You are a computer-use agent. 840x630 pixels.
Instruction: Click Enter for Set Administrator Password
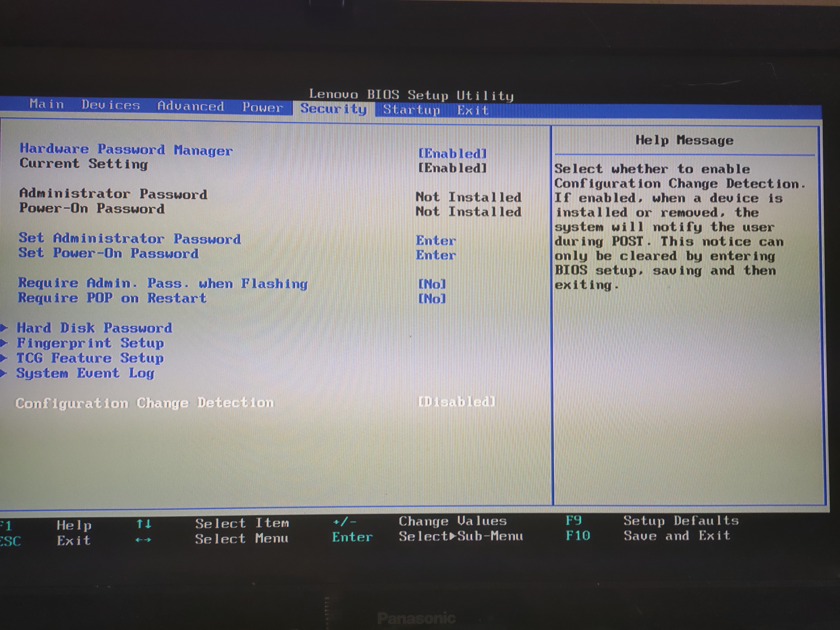(436, 240)
